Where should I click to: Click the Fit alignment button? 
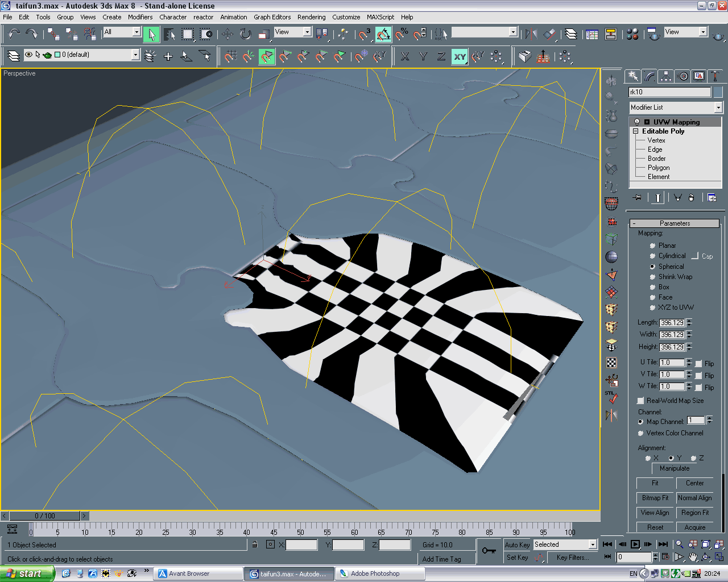click(x=655, y=483)
